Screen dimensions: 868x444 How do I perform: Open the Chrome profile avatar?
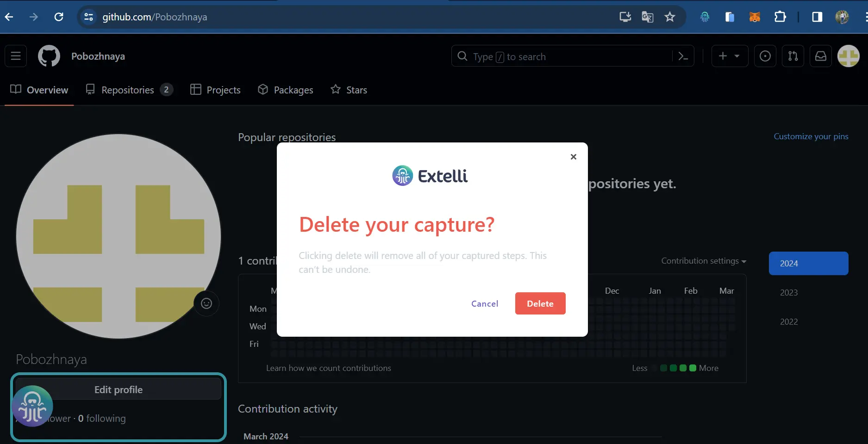(842, 17)
